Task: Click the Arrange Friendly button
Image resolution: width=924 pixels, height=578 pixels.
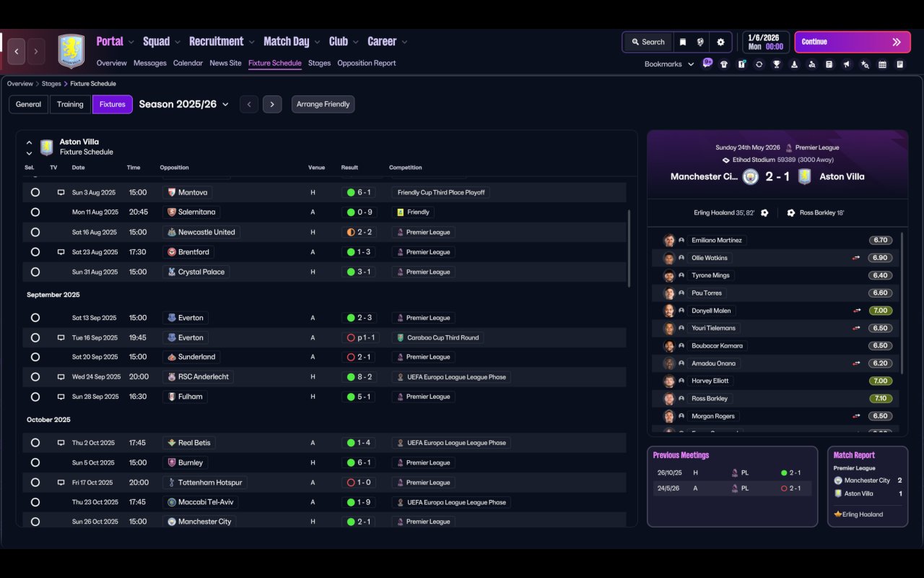Action: 323,104
